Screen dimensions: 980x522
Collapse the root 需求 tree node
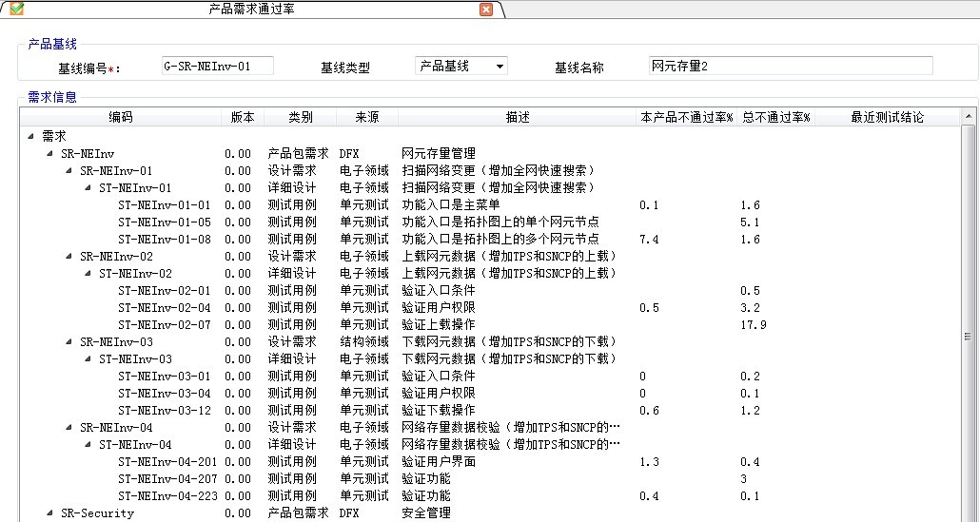pos(33,136)
